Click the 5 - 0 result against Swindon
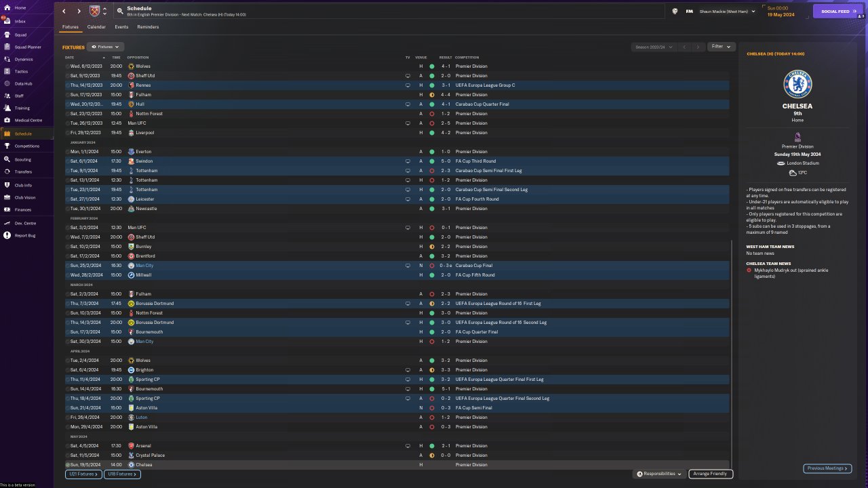Viewport: 868px width, 488px height. 445,161
